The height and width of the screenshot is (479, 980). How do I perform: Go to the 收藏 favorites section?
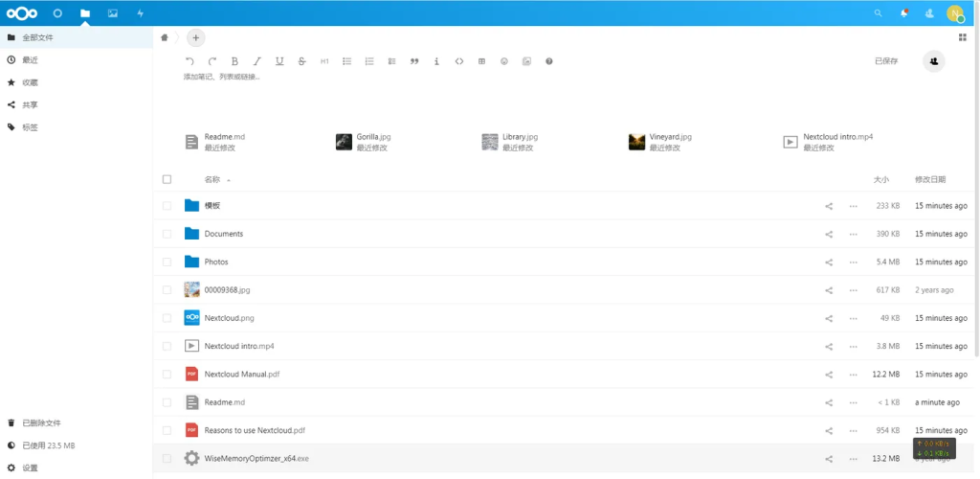[30, 82]
